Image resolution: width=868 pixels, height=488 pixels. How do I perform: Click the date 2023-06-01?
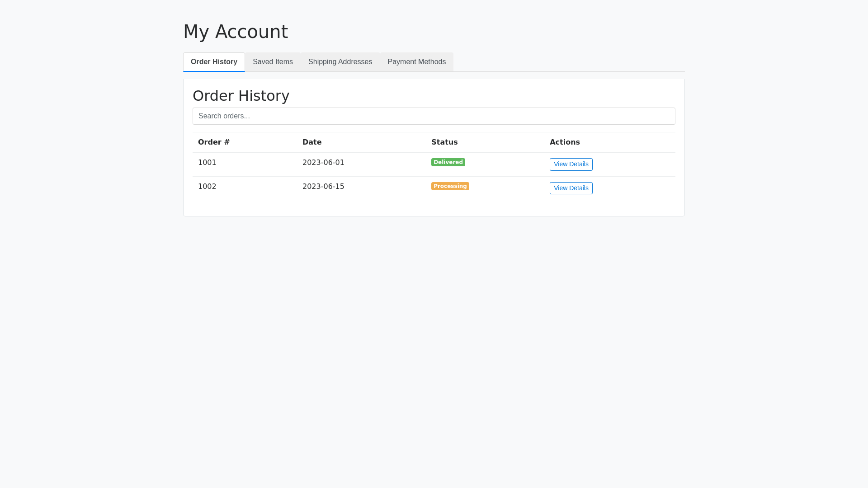tap(323, 163)
